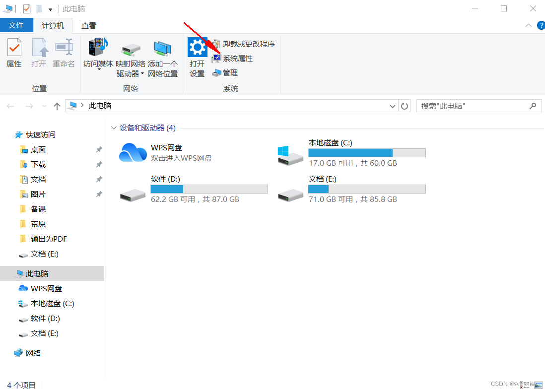The width and height of the screenshot is (545, 392).
Task: Open the 文件 menu tab
Action: (x=16, y=25)
